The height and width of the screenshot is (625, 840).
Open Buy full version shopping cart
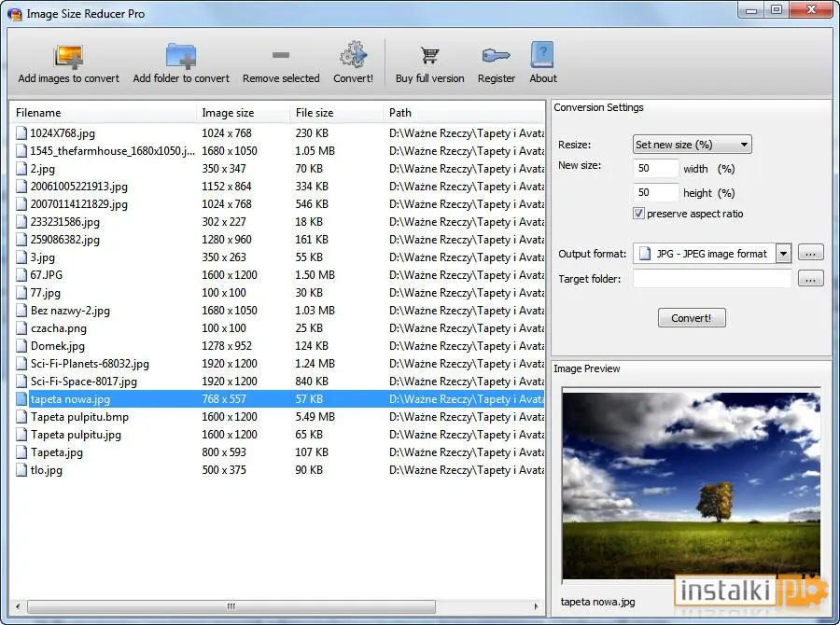pyautogui.click(x=429, y=55)
